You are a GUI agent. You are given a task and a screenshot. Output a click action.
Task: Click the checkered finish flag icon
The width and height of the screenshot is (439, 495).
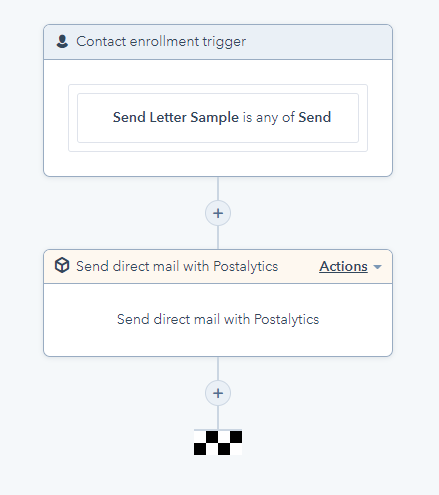(218, 443)
